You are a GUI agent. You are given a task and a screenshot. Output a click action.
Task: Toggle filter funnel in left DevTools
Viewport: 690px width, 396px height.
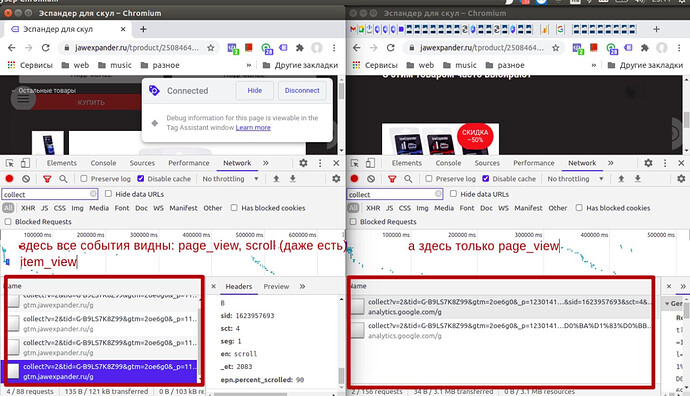[x=47, y=179]
